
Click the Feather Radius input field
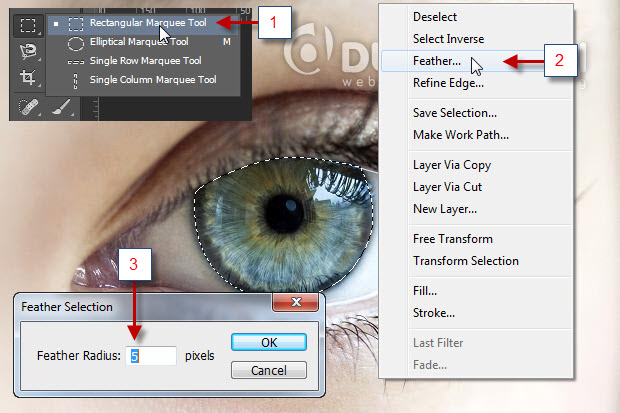(x=151, y=356)
